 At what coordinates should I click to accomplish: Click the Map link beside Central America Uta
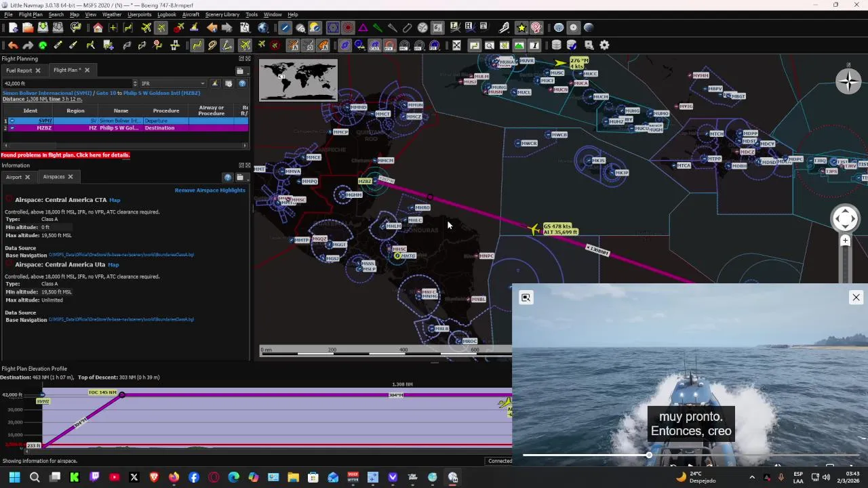(x=113, y=265)
